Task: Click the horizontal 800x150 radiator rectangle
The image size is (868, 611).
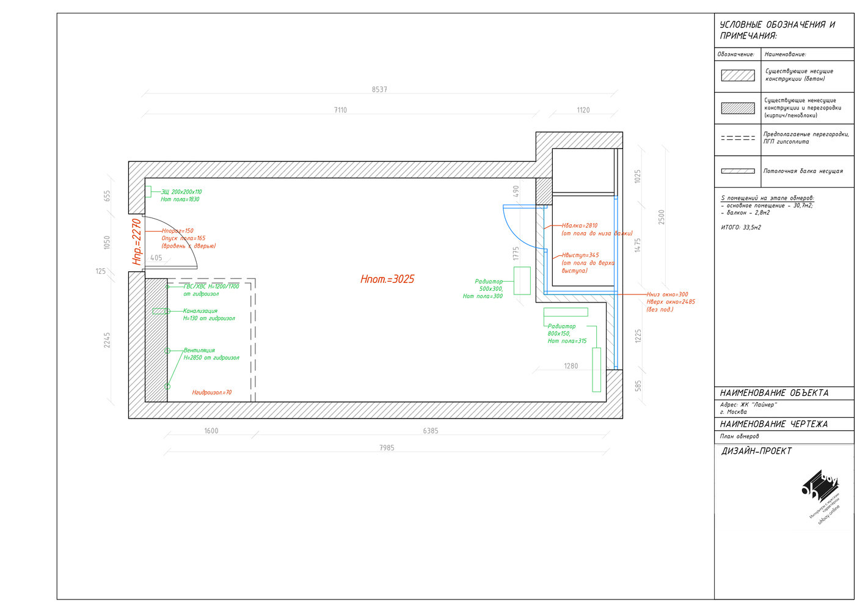Action: click(566, 312)
